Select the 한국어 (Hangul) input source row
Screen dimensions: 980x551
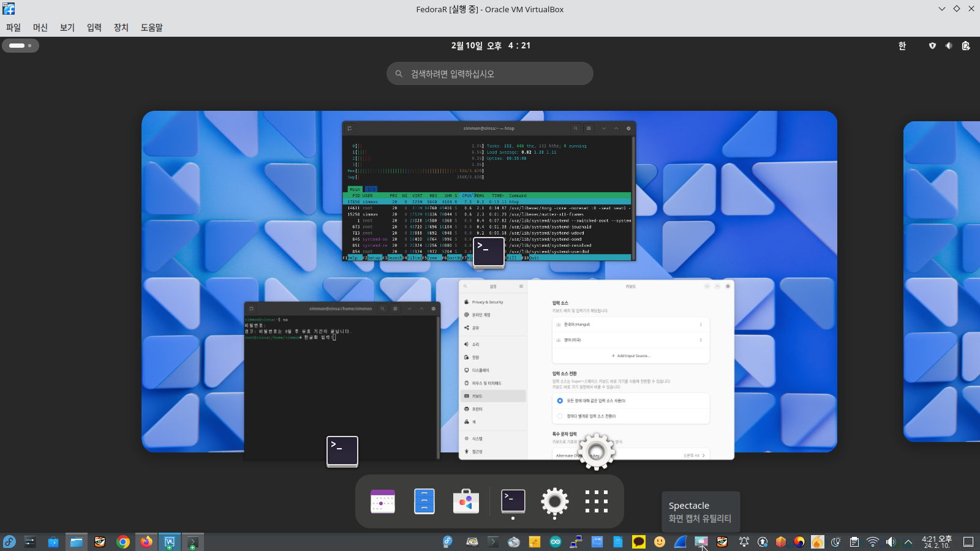click(x=631, y=324)
